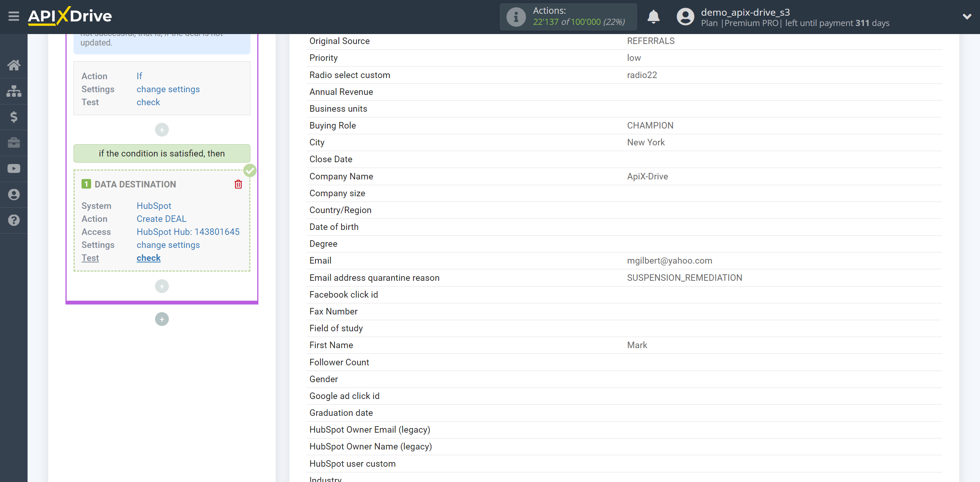This screenshot has width=980, height=482.
Task: Select the email mgilbert@yahoo.com
Action: click(670, 261)
